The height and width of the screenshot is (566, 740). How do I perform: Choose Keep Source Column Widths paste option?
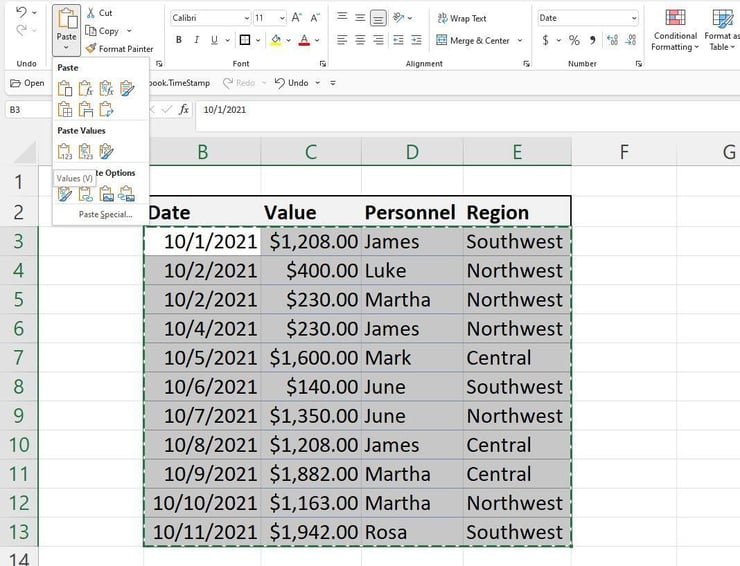pyautogui.click(x=85, y=109)
